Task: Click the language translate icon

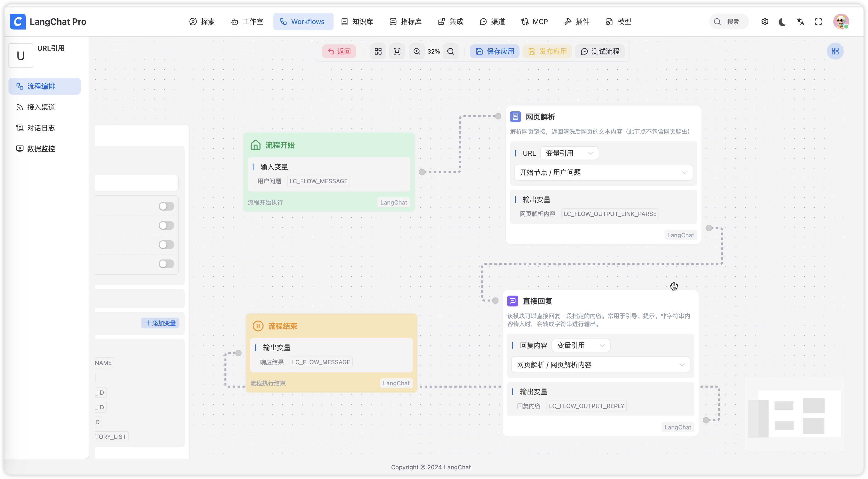Action: coord(801,22)
